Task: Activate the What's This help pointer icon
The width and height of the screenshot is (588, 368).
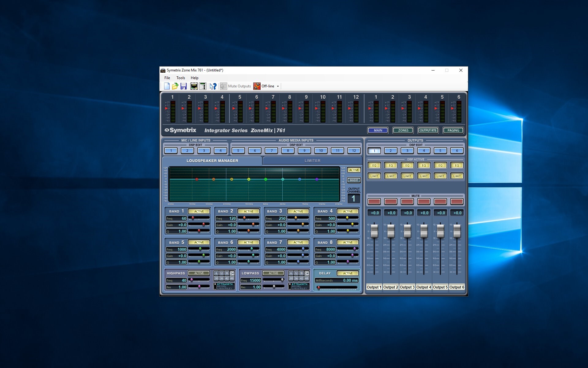Action: [213, 86]
